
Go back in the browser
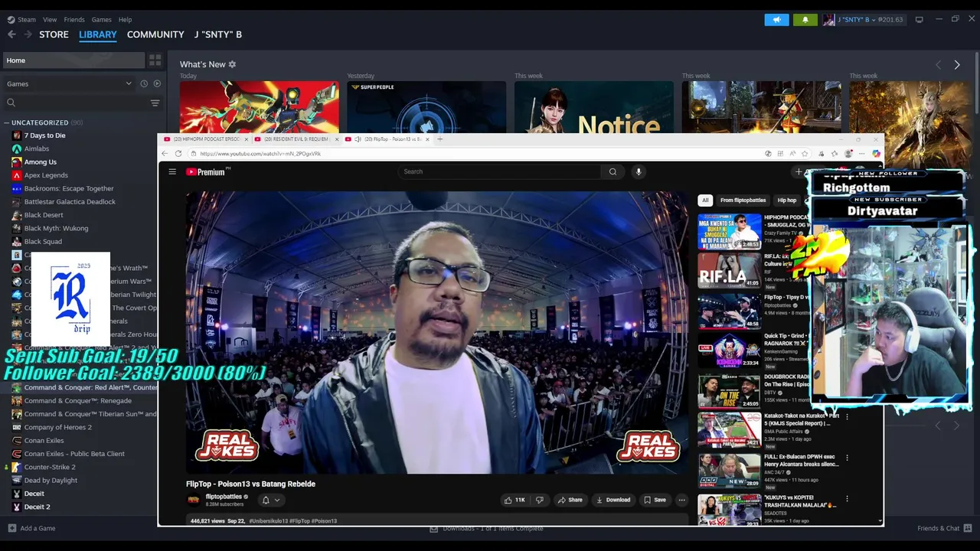[166, 154]
